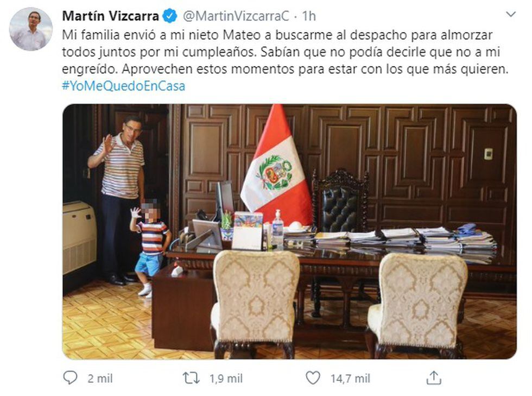Click the 14,7 mil likes count
Screen dimensions: 532x396
[x=350, y=378]
